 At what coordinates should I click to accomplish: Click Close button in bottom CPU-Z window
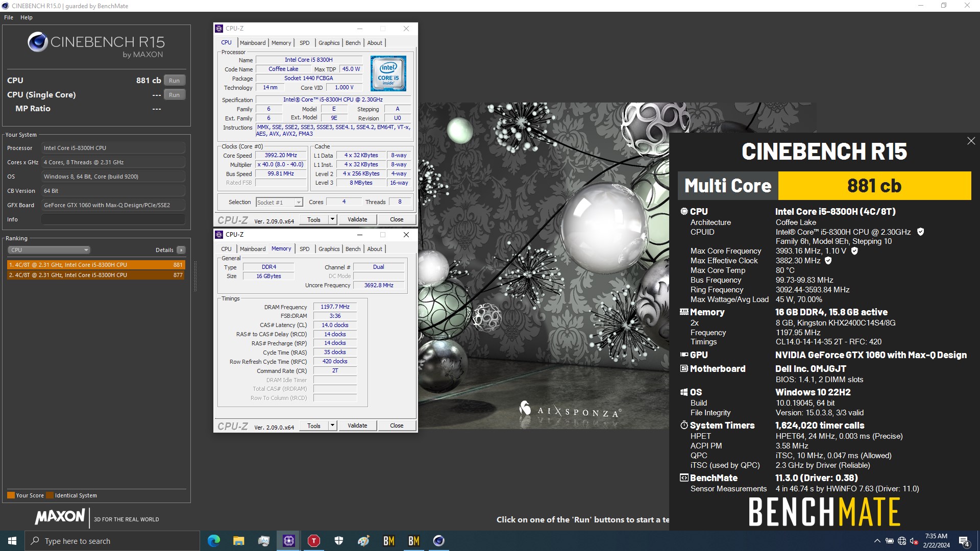397,425
